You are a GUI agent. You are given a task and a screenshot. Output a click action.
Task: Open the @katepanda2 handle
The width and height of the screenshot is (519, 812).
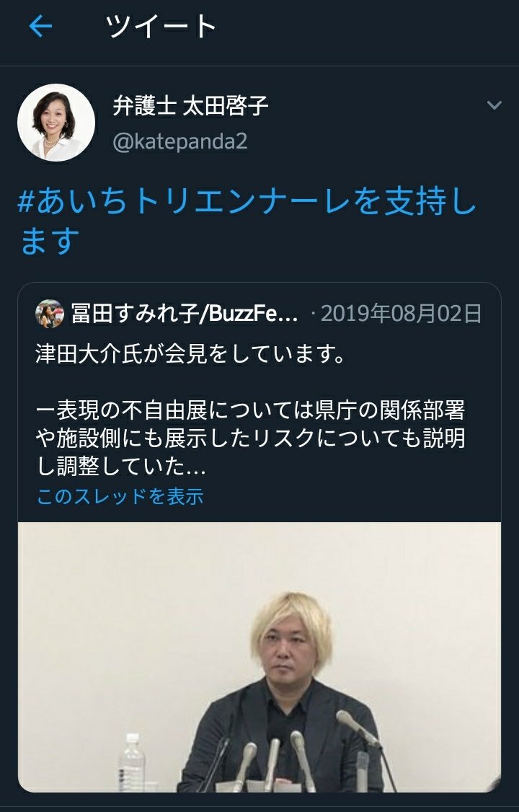click(x=180, y=141)
